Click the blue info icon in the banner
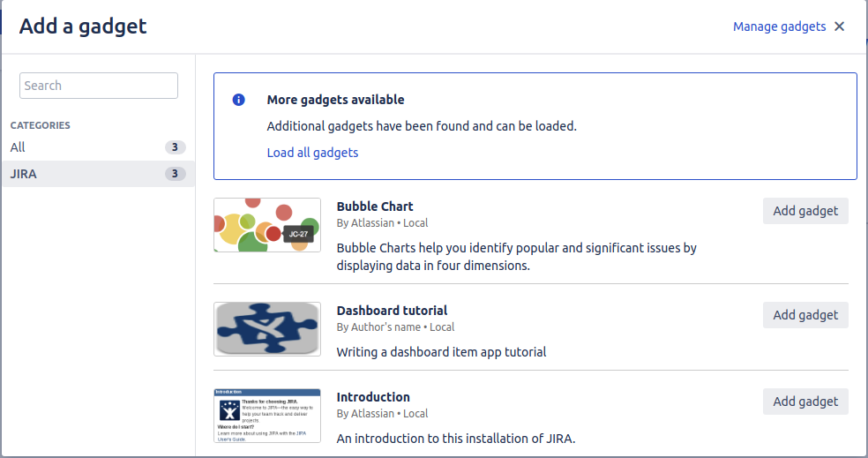868x458 pixels. coord(238,100)
